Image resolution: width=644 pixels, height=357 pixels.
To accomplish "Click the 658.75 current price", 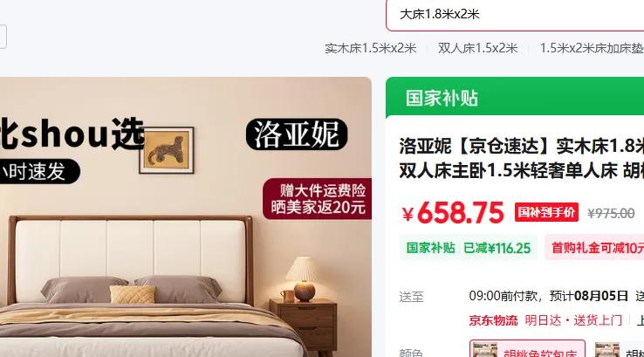I will 461,213.
